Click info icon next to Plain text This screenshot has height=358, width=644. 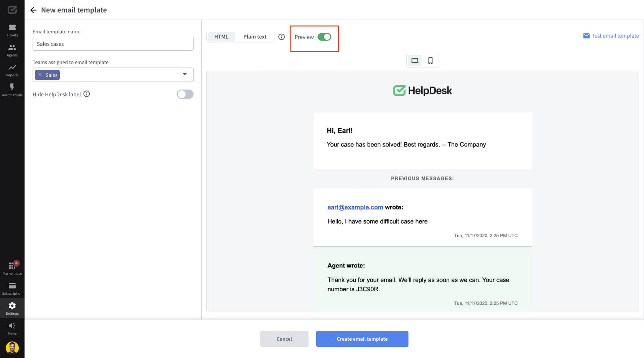281,37
